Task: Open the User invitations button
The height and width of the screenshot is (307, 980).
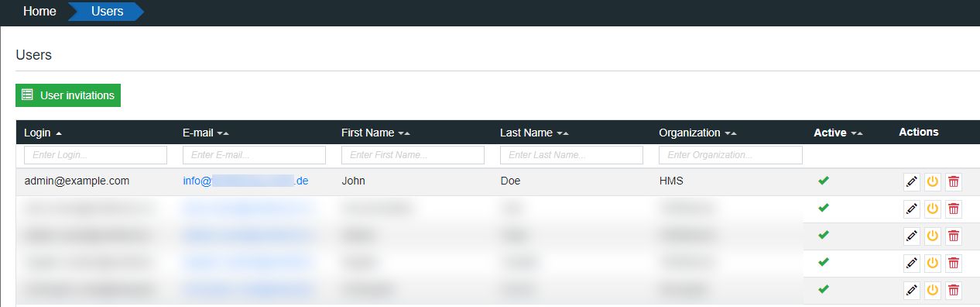Action: point(68,95)
